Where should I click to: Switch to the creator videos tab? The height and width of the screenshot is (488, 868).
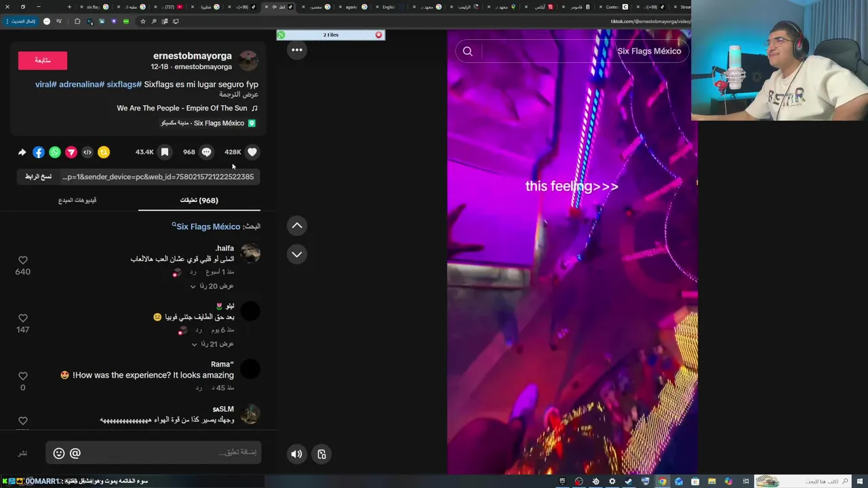coord(77,200)
